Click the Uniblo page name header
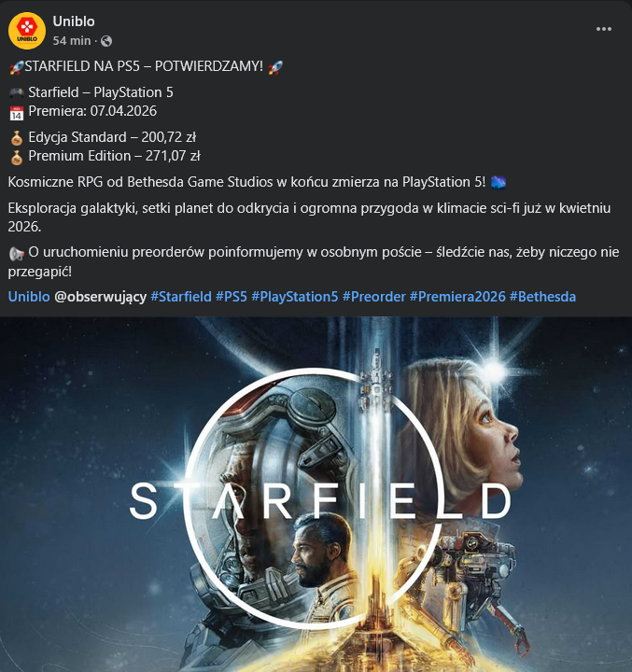632x672 pixels. (x=74, y=21)
